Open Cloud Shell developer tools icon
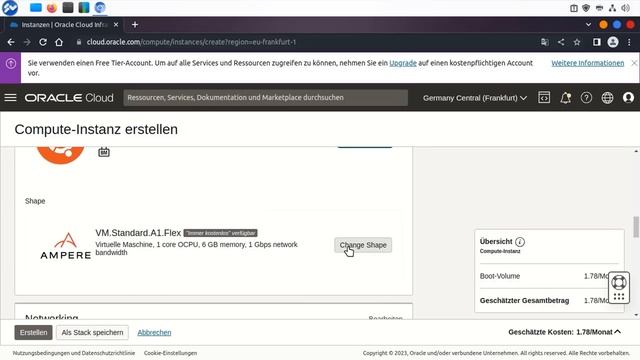 pos(544,98)
